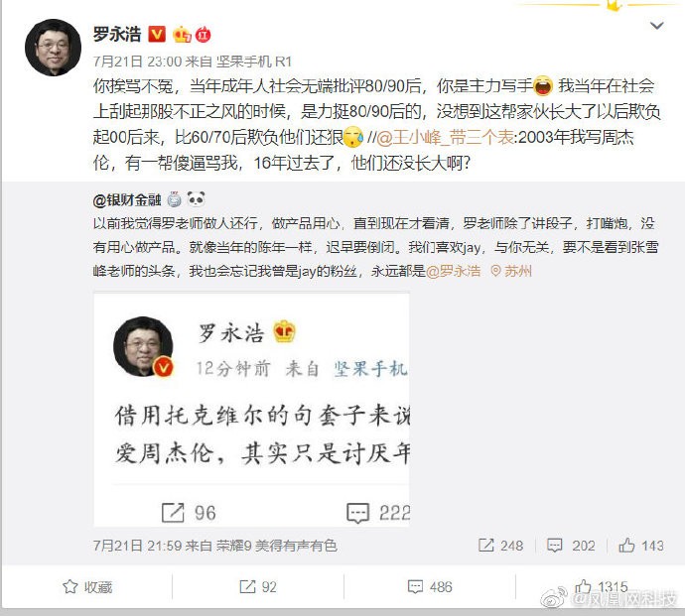The image size is (685, 616).
Task: Click the original post's comment icon 202
Action: [x=571, y=546]
